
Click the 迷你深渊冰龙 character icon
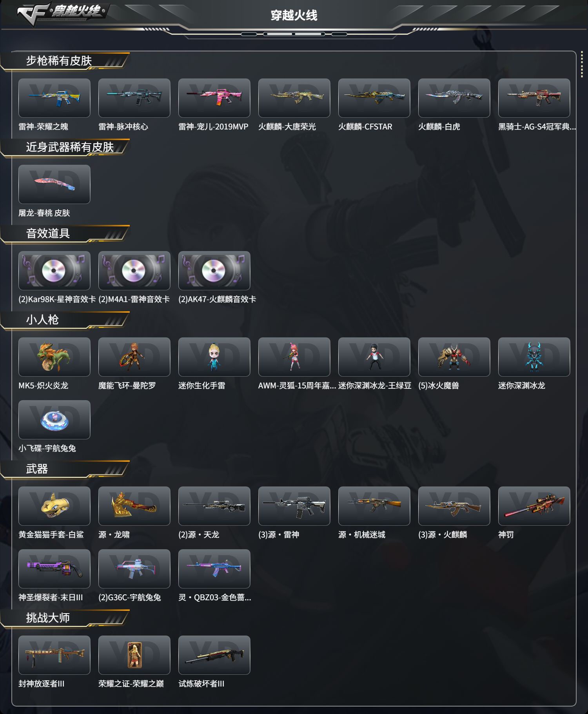click(x=534, y=357)
